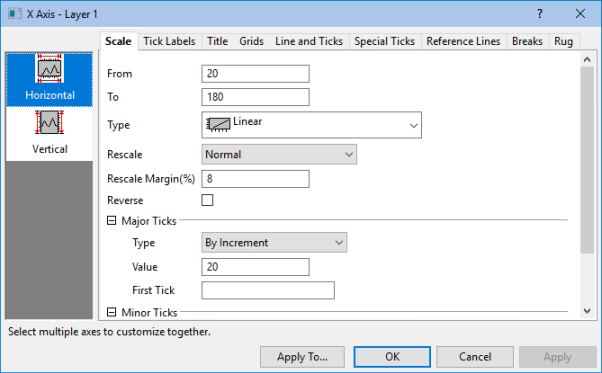Open the Title tab

click(x=217, y=41)
